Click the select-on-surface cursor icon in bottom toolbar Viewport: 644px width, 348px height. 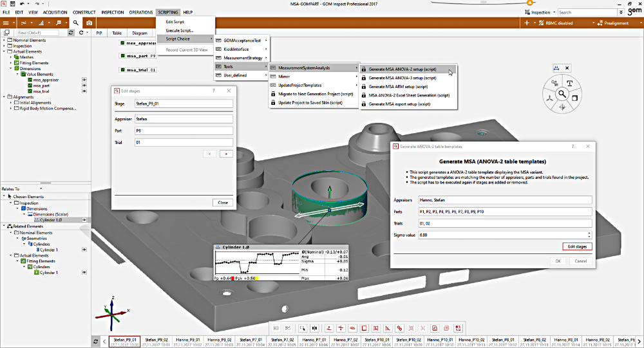302,328
